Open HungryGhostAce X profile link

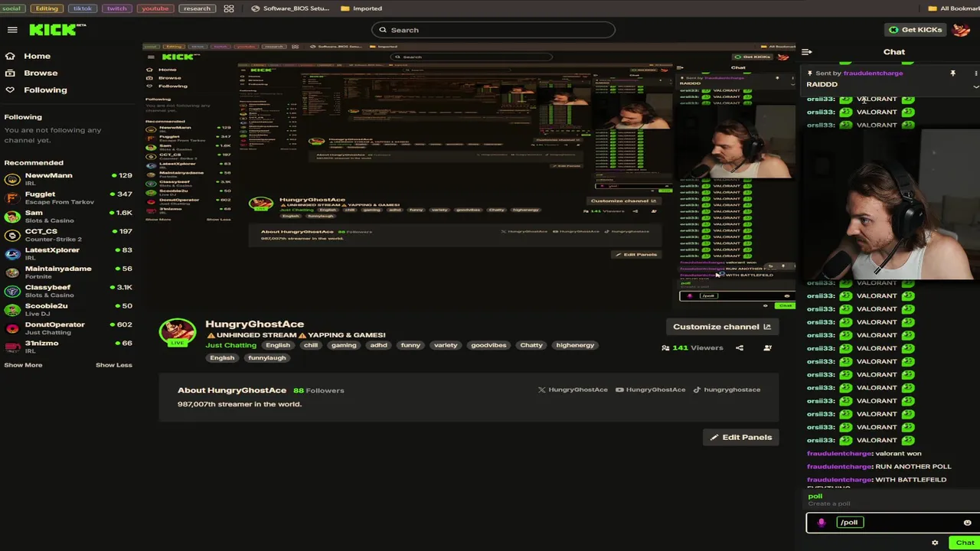tap(573, 390)
